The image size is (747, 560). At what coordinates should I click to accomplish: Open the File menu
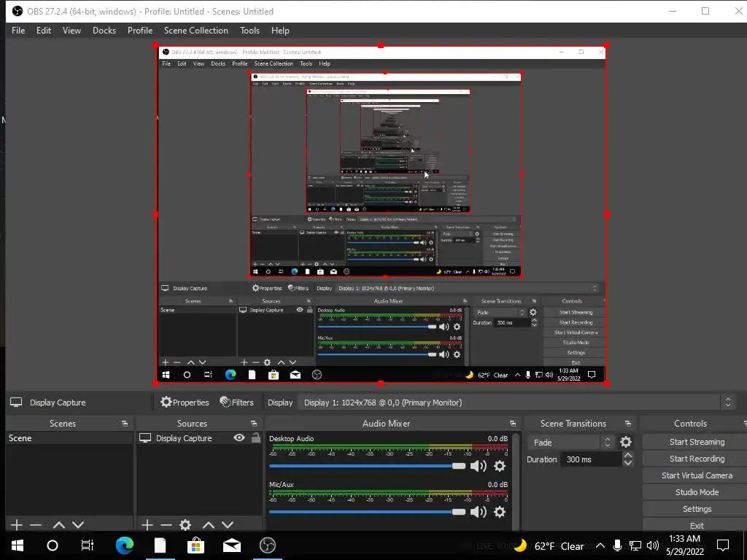[x=18, y=31]
